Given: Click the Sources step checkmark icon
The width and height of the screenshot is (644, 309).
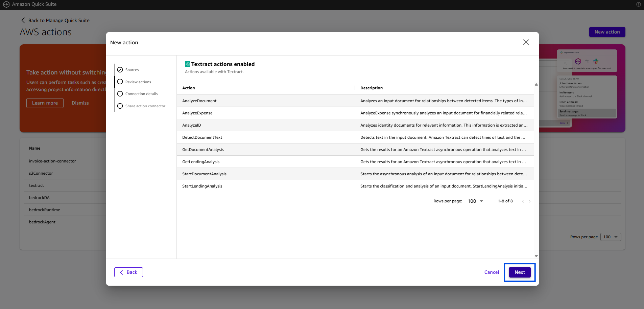Looking at the screenshot, I should click(120, 70).
